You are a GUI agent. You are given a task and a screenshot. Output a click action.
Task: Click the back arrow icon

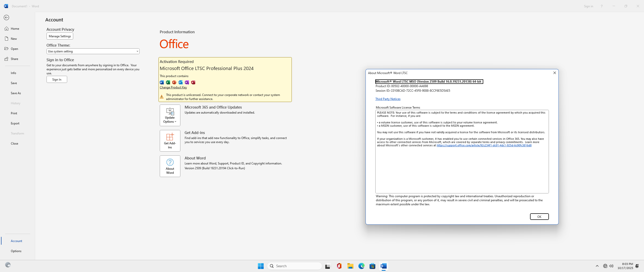coord(7,18)
